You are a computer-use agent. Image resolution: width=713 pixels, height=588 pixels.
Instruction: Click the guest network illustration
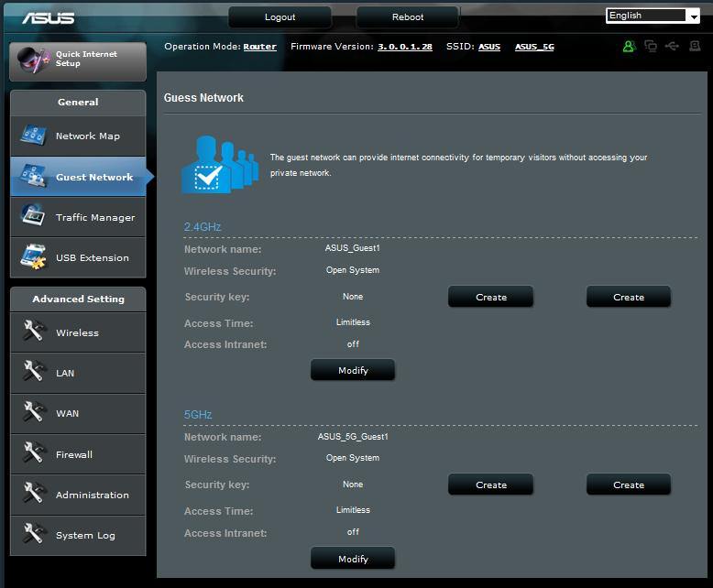(x=220, y=165)
